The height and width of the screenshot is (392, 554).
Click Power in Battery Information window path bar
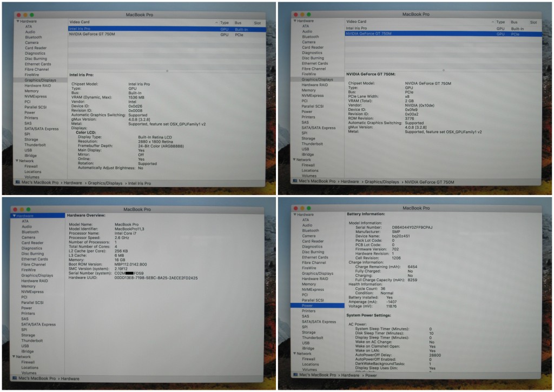371,375
